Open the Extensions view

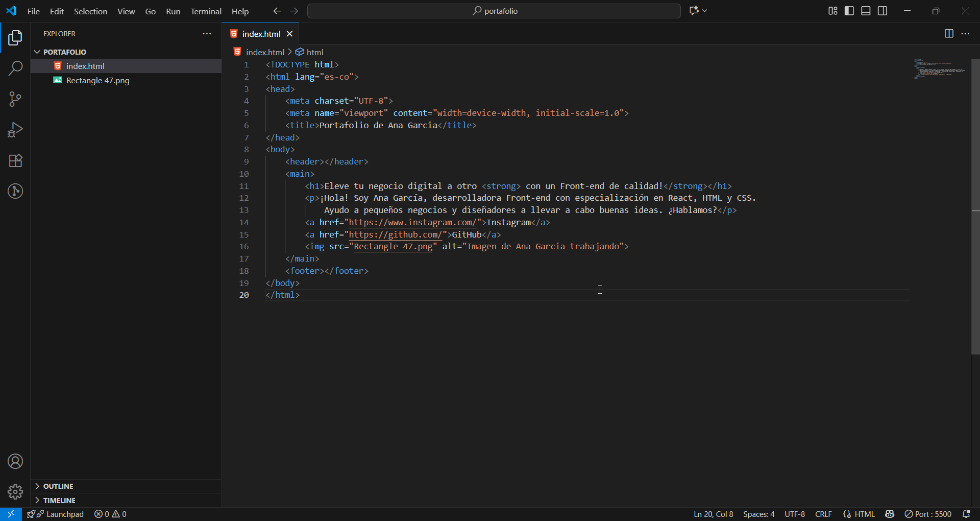(x=15, y=161)
